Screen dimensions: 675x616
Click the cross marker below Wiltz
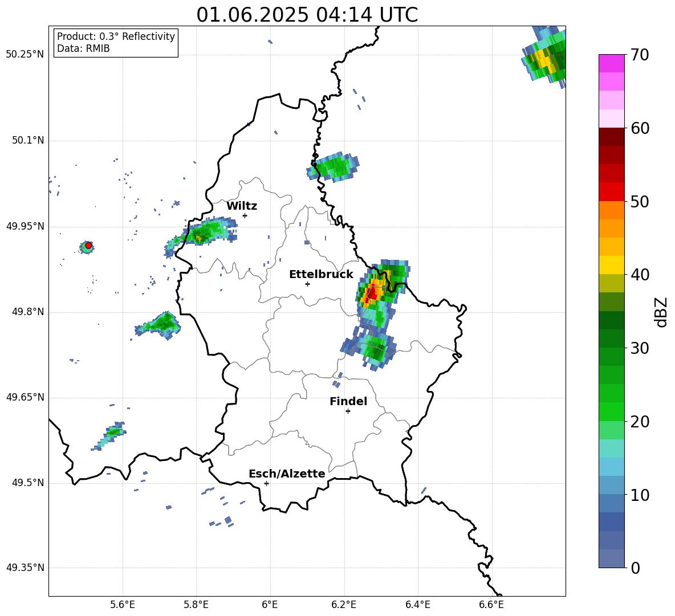[x=245, y=215]
